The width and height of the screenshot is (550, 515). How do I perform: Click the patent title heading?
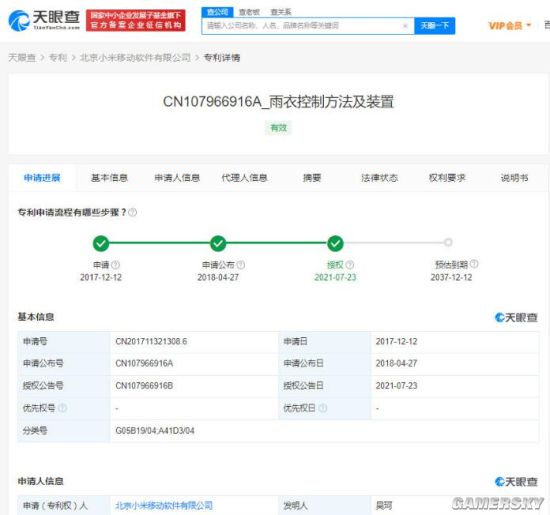pyautogui.click(x=279, y=102)
